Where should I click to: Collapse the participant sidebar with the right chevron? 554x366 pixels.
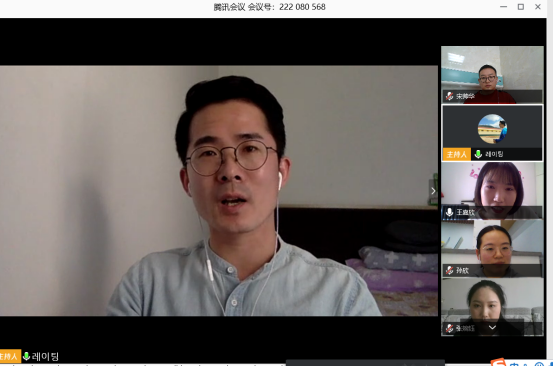click(433, 191)
